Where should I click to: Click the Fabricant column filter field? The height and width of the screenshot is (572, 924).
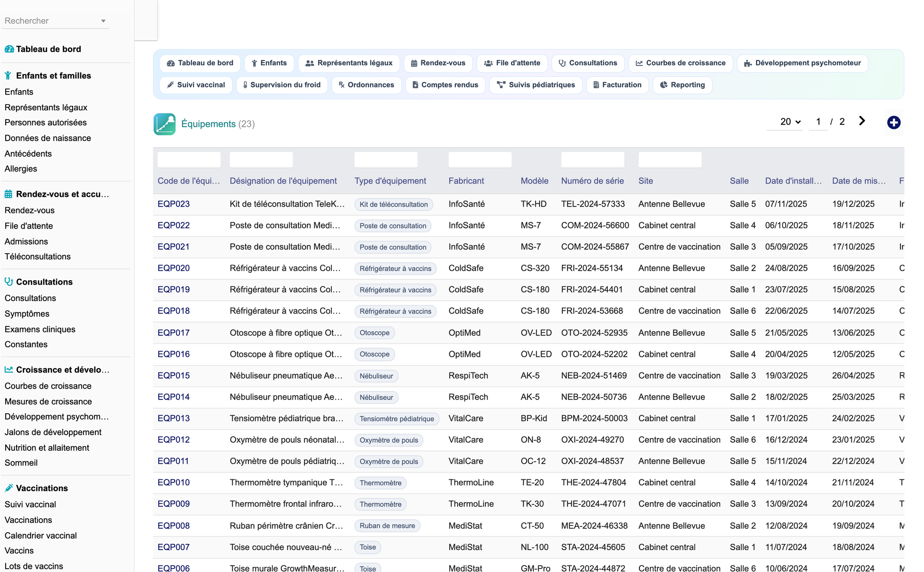pos(480,160)
